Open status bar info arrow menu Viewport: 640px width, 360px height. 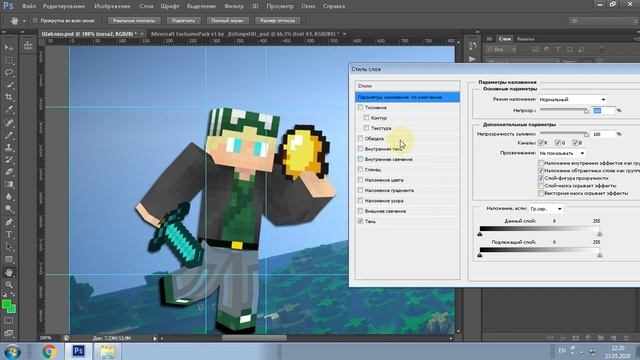click(x=155, y=338)
